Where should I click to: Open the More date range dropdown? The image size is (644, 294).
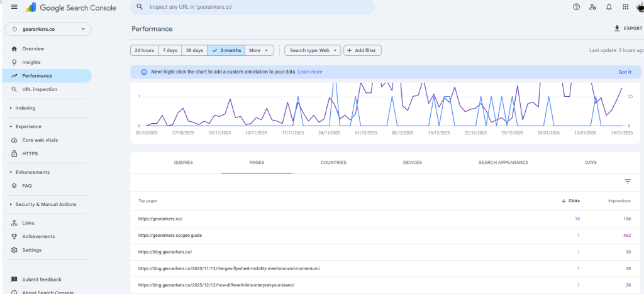coord(259,50)
